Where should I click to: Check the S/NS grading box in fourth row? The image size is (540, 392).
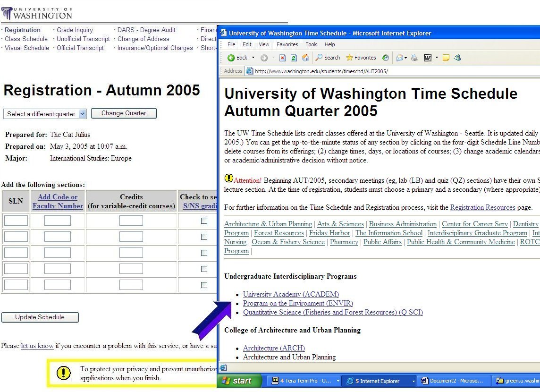[x=204, y=269]
